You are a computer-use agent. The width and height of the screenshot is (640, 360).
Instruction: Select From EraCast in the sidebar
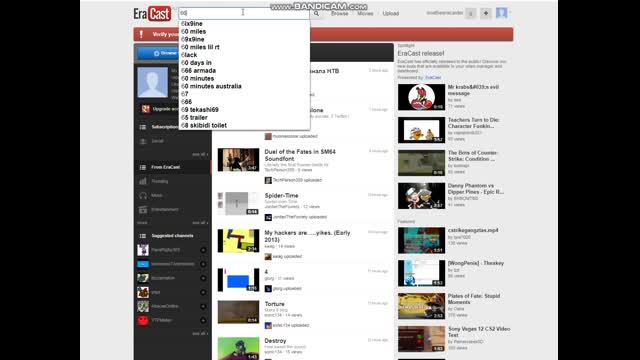coord(173,167)
